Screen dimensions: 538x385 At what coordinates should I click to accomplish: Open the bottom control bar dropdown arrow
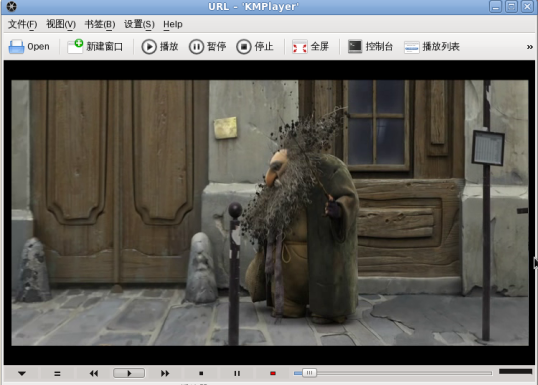[22, 373]
